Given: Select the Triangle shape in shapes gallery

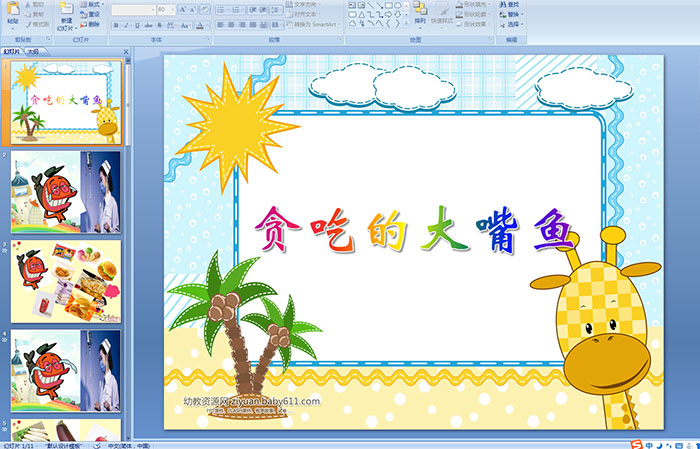Looking at the screenshot, I should point(362,15).
